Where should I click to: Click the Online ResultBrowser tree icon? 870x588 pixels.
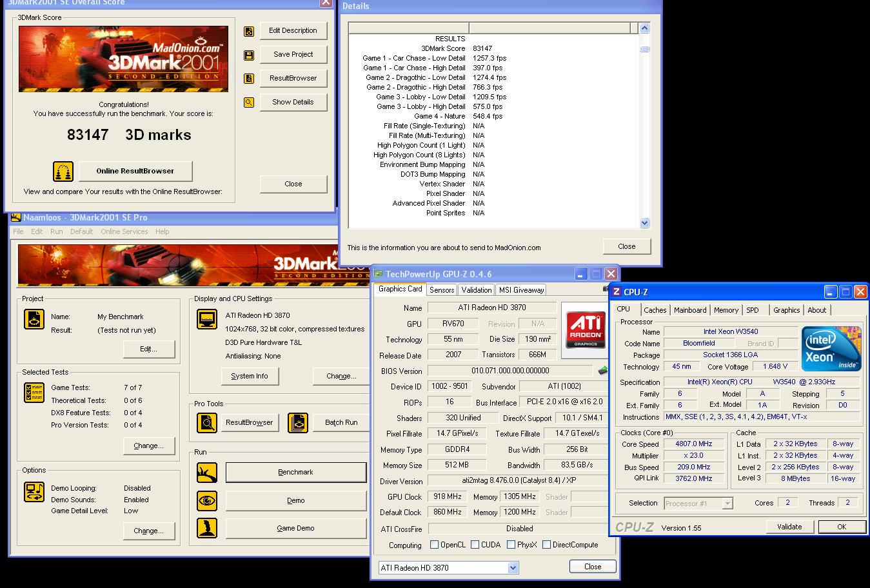pyautogui.click(x=63, y=171)
